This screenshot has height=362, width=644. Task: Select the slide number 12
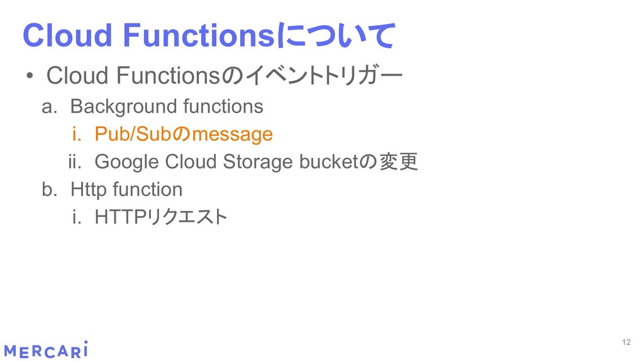[x=625, y=343]
